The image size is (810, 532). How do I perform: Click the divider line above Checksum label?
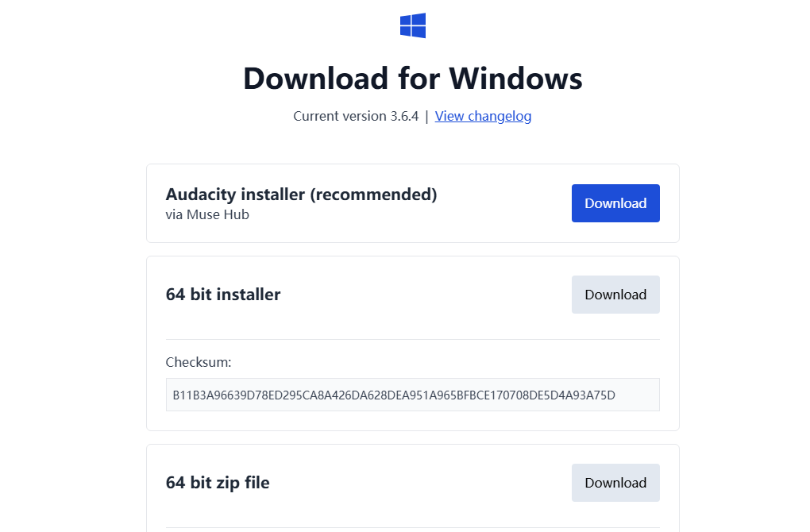point(412,339)
